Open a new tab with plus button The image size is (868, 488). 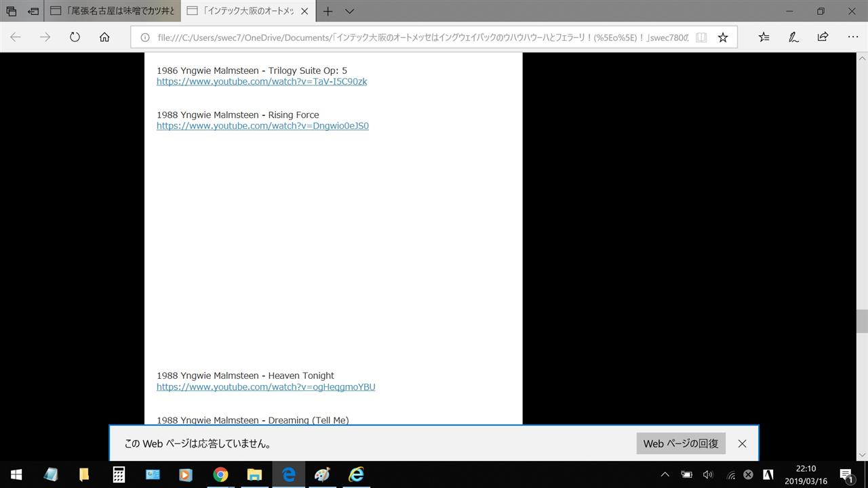click(328, 11)
